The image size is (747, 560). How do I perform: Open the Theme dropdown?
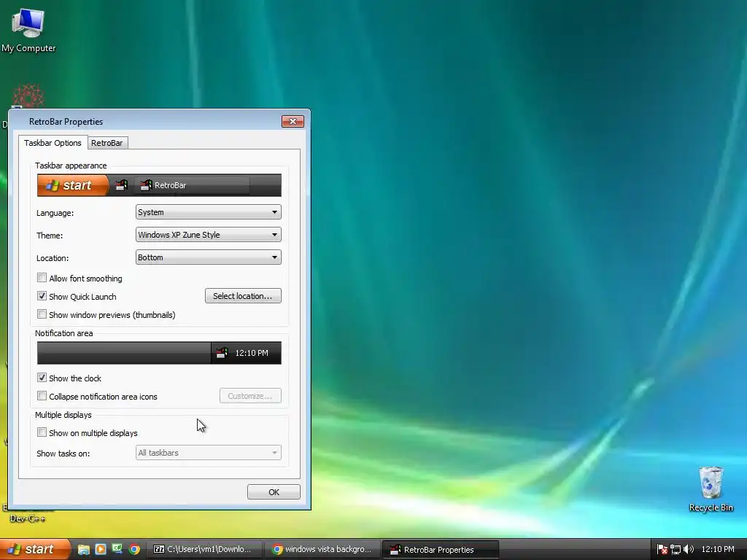[208, 235]
